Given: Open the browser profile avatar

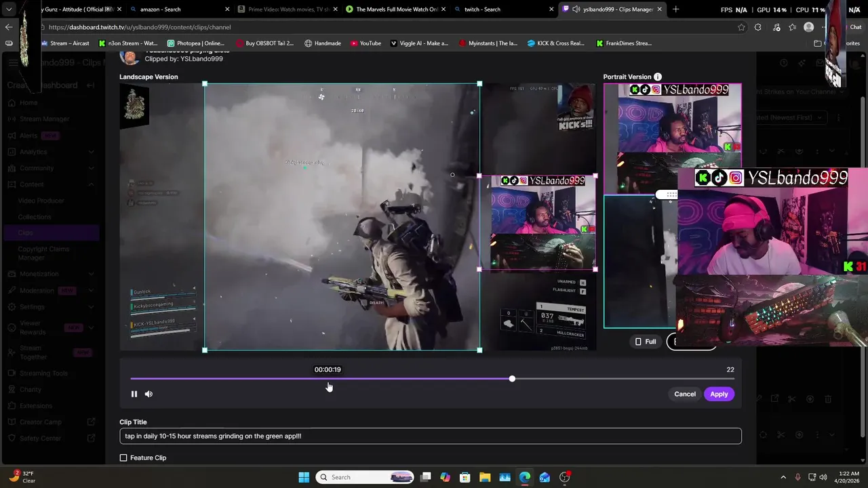Looking at the screenshot, I should [808, 27].
